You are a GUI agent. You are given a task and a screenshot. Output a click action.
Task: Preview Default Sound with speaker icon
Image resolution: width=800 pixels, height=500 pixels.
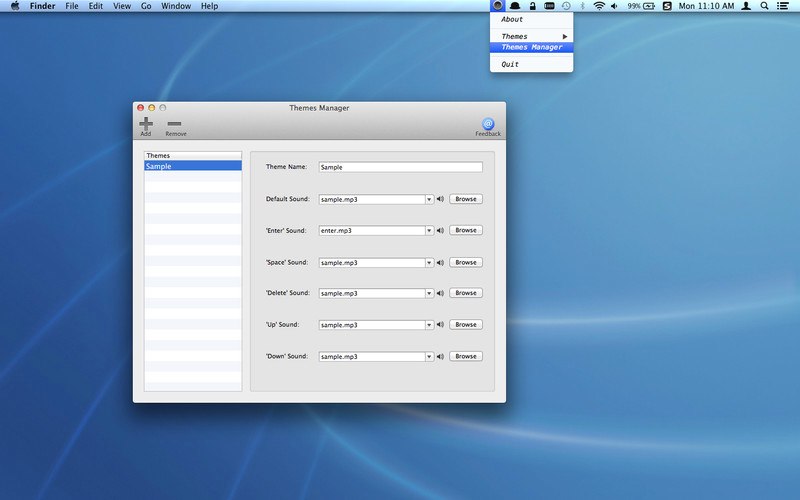(440, 199)
